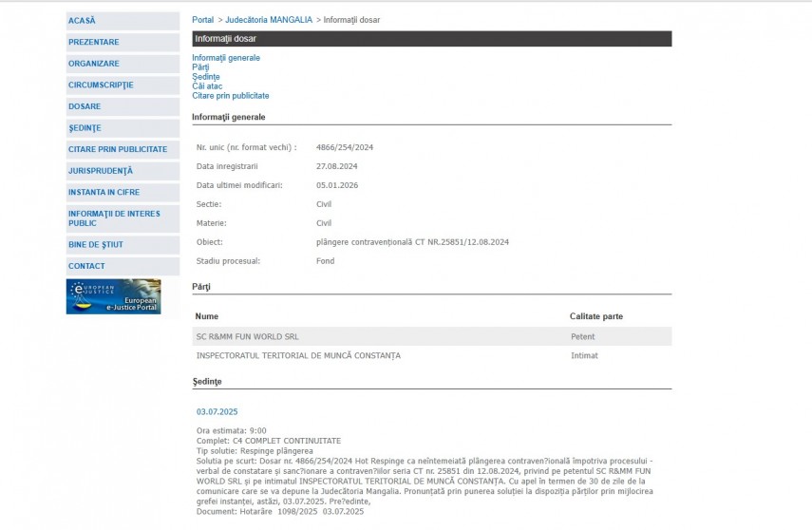Go to the ACASĂ menu item
Image resolution: width=812 pixels, height=530 pixels.
click(83, 20)
